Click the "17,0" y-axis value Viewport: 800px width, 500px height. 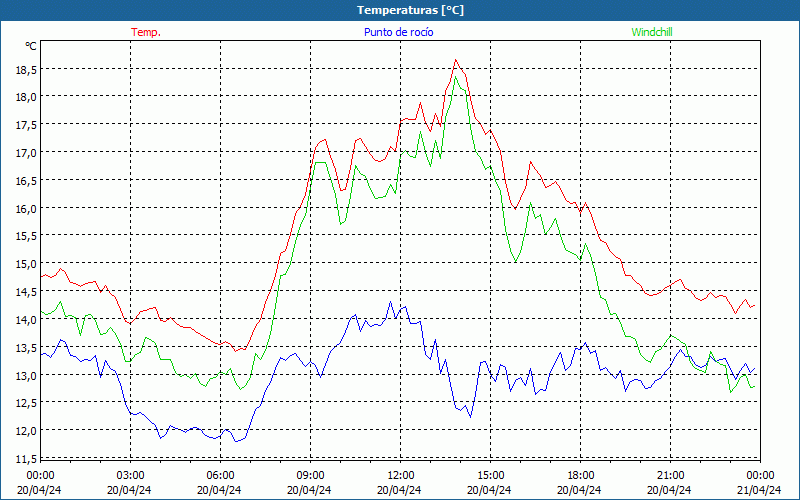pyautogui.click(x=26, y=153)
